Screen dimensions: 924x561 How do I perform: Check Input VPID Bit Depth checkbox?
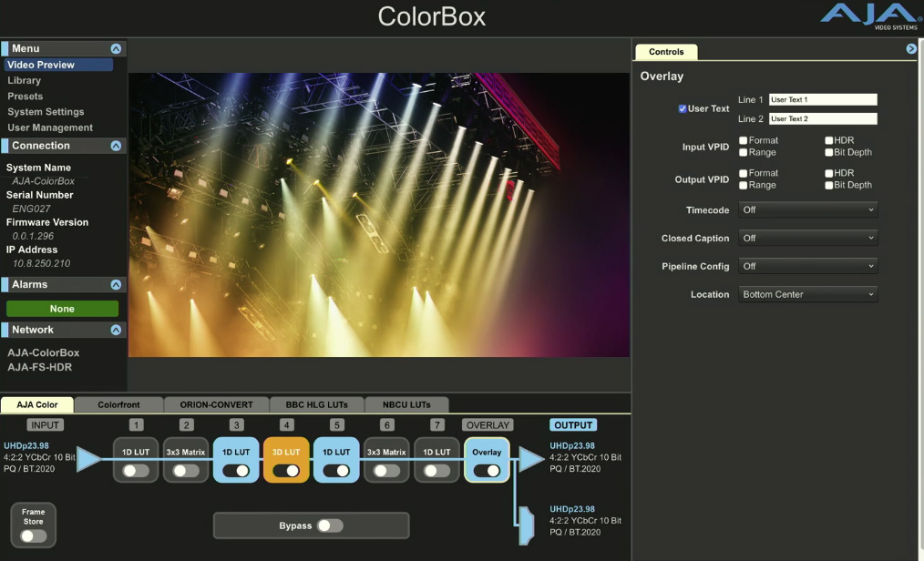pyautogui.click(x=829, y=152)
